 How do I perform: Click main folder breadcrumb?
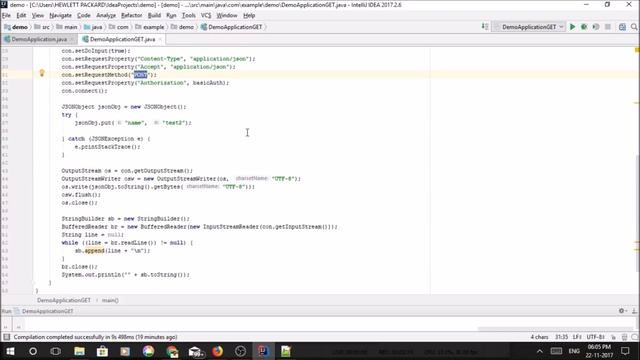click(67, 27)
